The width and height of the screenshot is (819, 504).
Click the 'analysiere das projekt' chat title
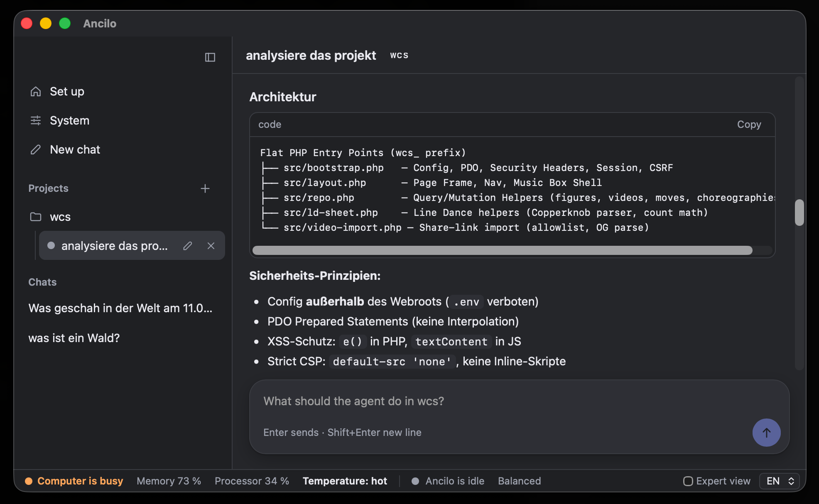point(311,56)
